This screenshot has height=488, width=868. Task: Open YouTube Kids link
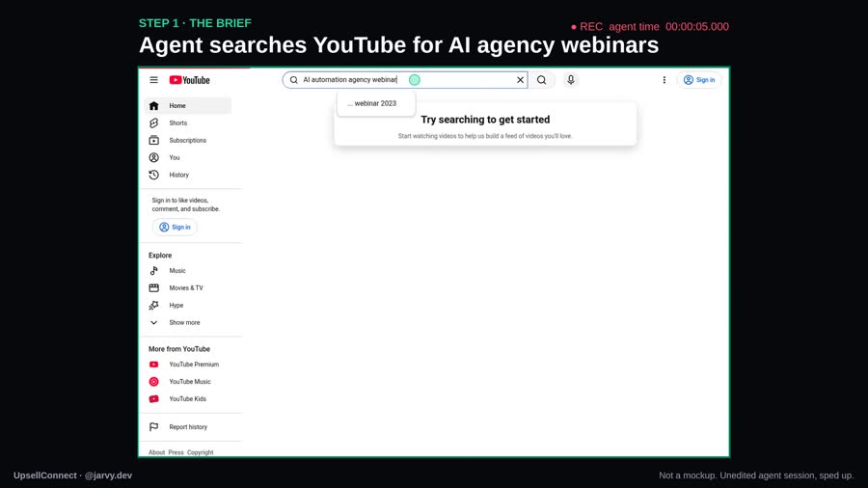tap(188, 399)
